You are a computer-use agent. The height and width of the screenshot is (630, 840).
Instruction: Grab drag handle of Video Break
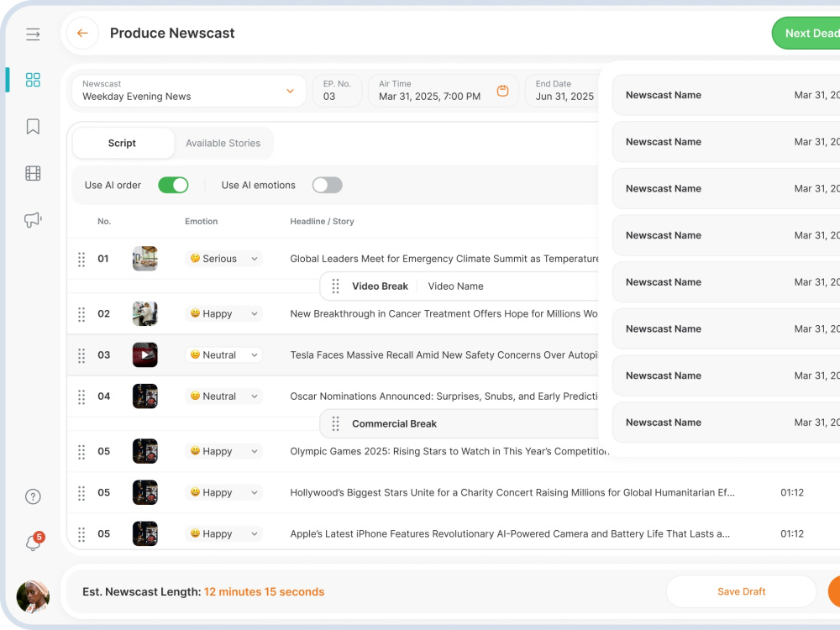[x=335, y=286]
